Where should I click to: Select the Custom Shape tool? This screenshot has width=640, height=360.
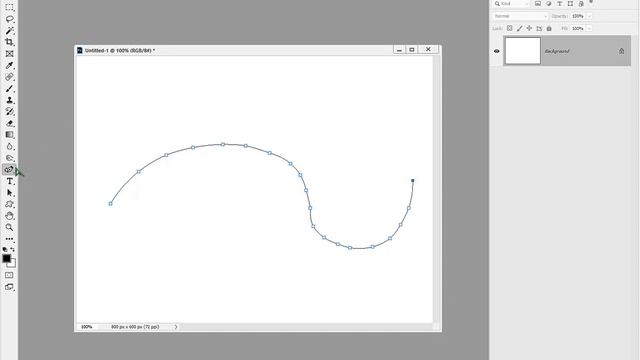[9, 204]
